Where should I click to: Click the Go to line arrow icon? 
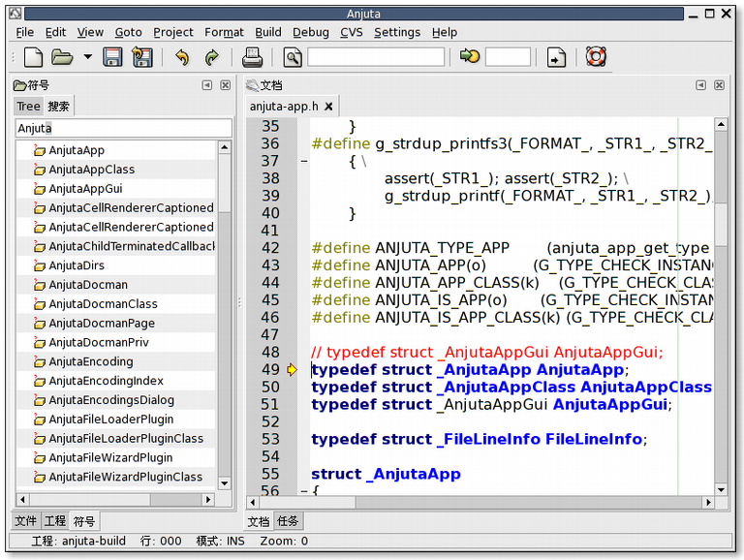[x=470, y=57]
